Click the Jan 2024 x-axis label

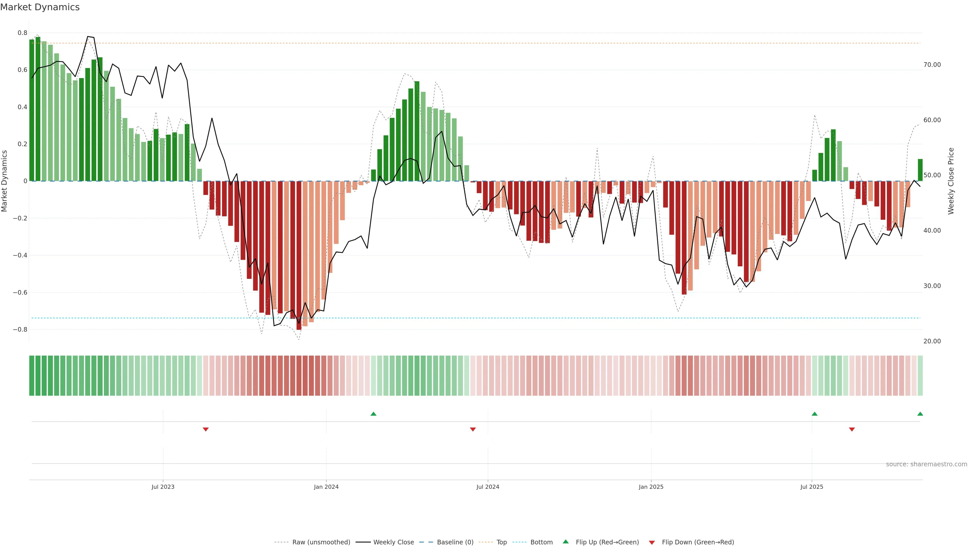tap(326, 487)
